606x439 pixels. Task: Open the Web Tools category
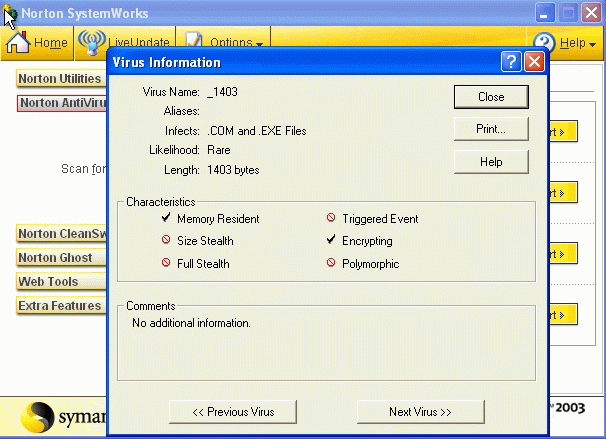click(48, 282)
